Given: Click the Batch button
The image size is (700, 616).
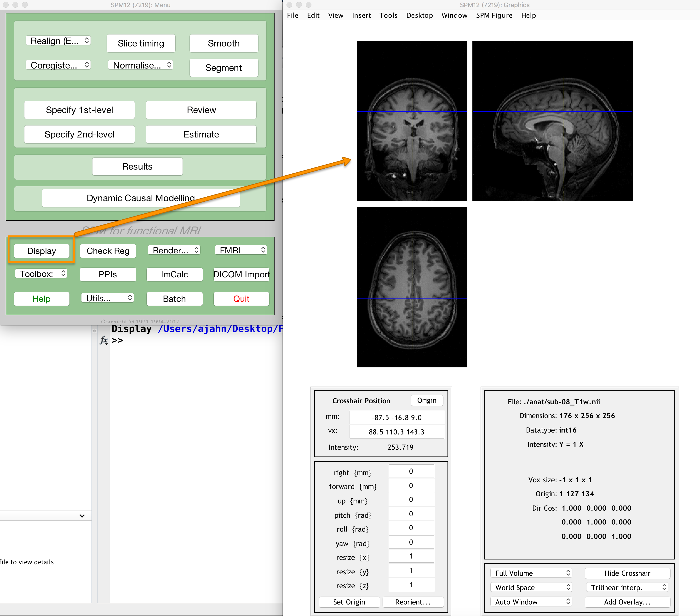Looking at the screenshot, I should click(x=174, y=299).
